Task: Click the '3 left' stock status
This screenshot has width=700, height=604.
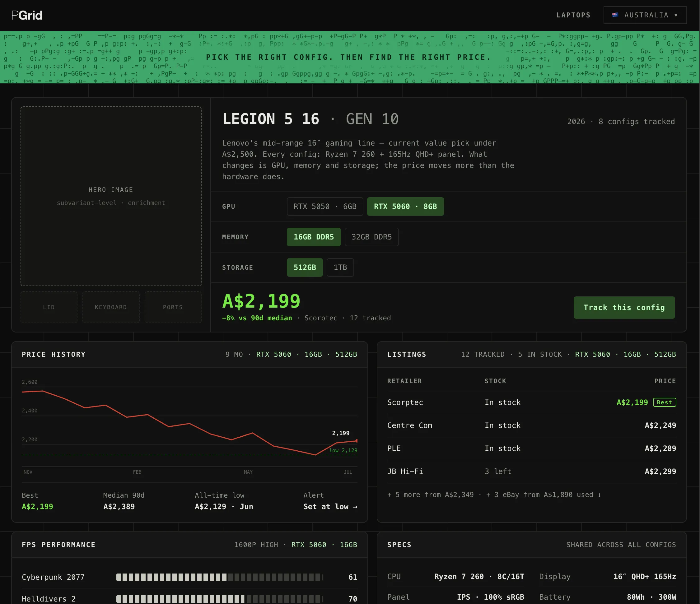Action: point(498,471)
